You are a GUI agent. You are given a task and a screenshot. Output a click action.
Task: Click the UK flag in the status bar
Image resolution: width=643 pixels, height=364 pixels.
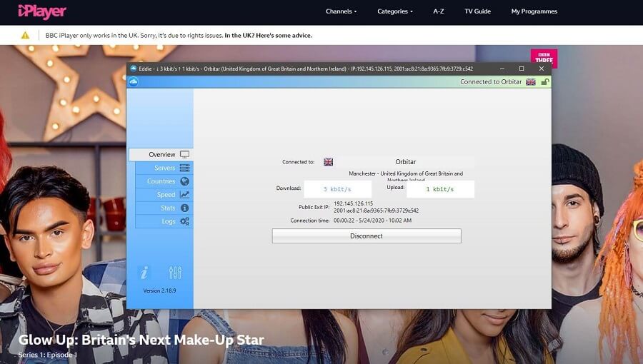[x=531, y=82]
